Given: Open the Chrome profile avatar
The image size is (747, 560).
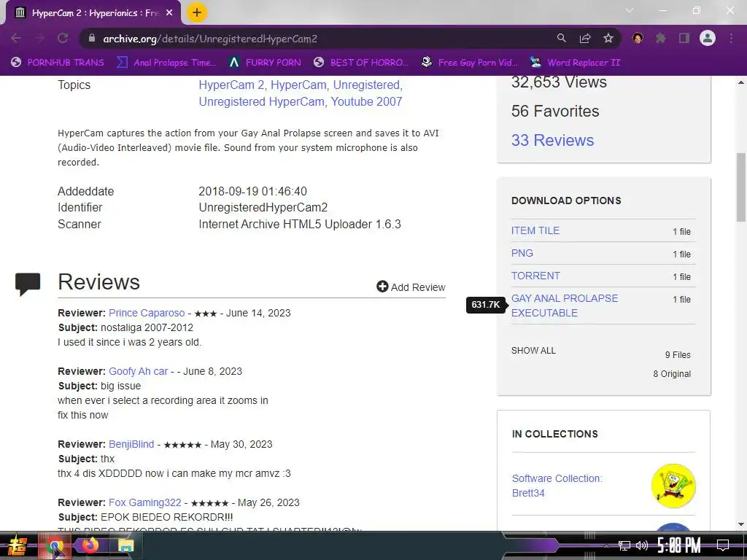Looking at the screenshot, I should point(708,38).
